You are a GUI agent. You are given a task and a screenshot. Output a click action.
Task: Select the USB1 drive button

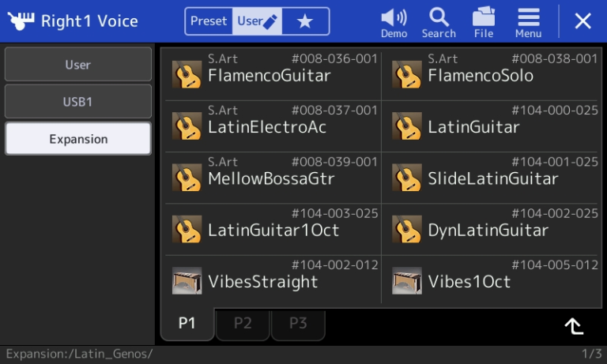[x=77, y=101]
